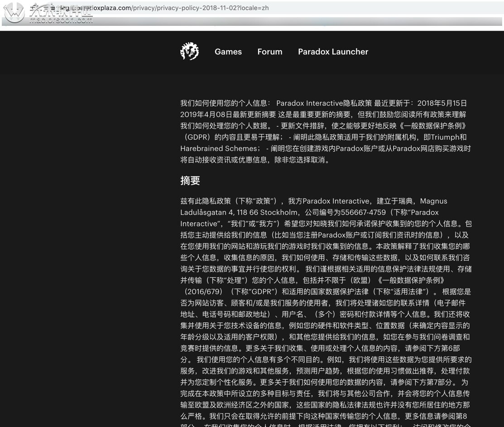504x427 pixels.
Task: Click text 'Harebrained Schemes' in intro
Action: pos(219,149)
